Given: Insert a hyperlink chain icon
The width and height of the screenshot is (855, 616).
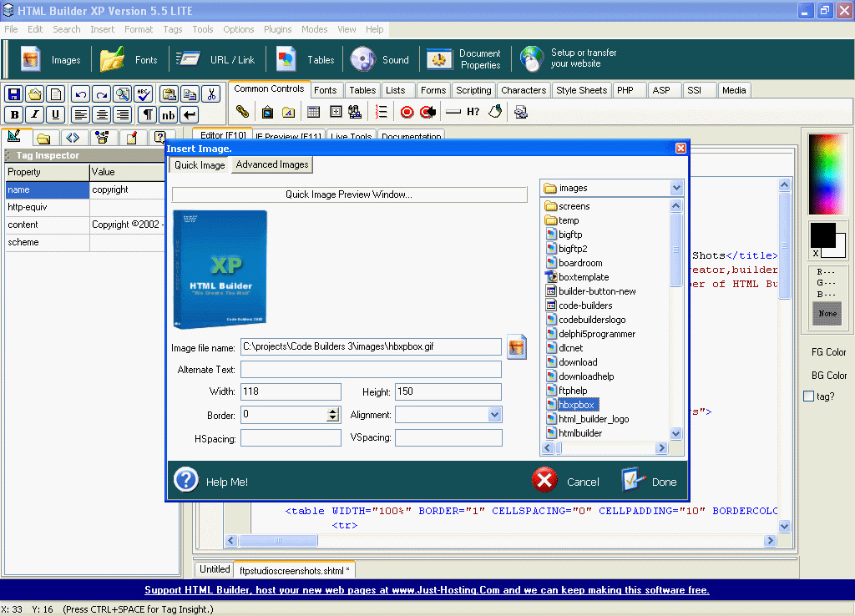Looking at the screenshot, I should [x=243, y=113].
